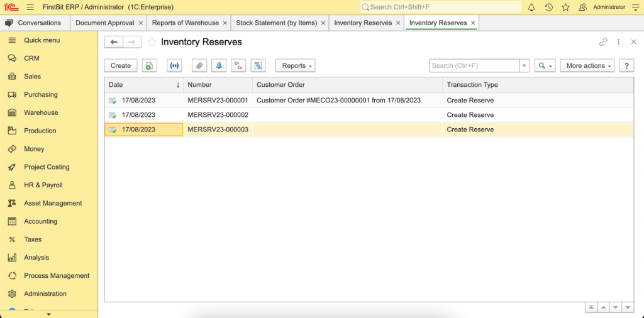644x318 pixels.
Task: Open the More actions dropdown
Action: [587, 65]
